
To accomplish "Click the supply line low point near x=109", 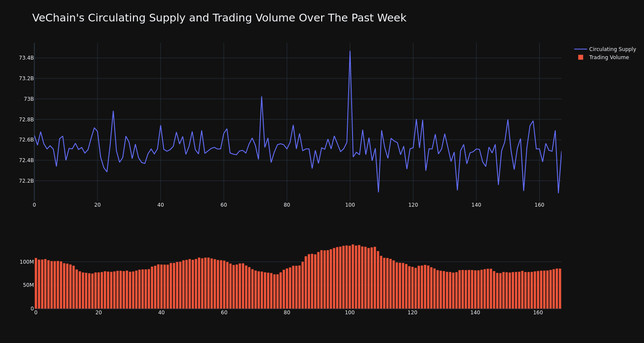I will click(378, 192).
